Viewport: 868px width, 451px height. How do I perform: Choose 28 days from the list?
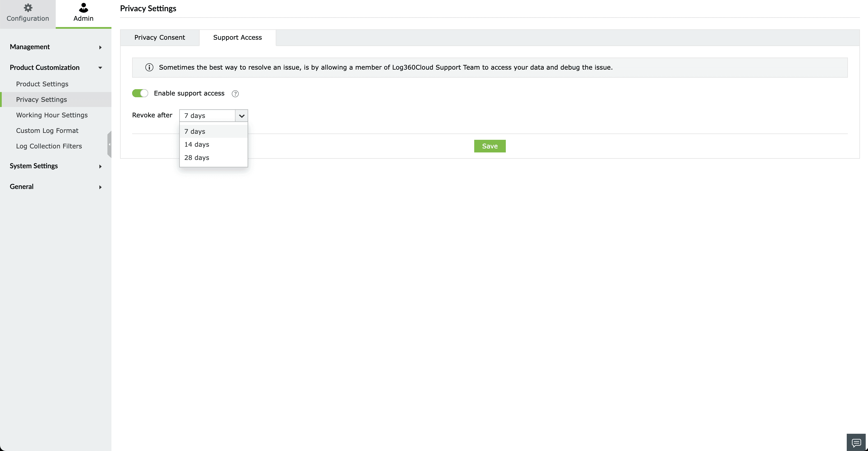(197, 158)
